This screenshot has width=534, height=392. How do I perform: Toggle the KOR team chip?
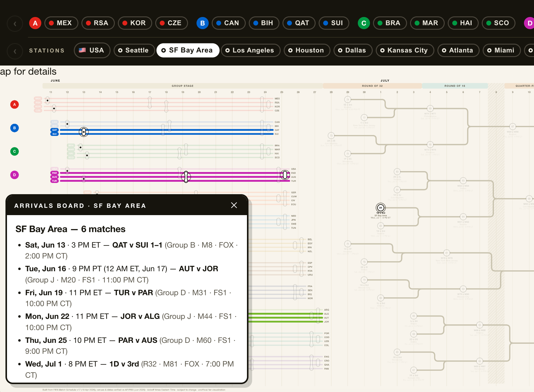coord(135,23)
